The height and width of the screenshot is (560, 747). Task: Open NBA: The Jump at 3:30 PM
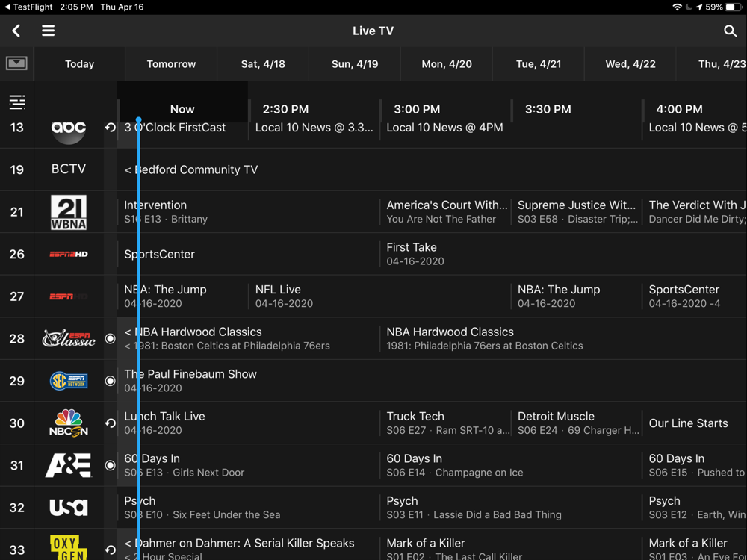point(577,296)
